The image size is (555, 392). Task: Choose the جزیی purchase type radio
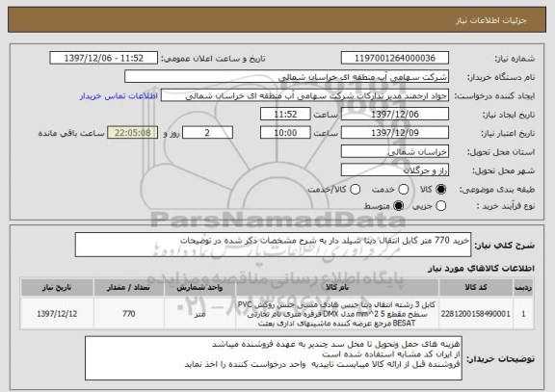[x=440, y=206]
